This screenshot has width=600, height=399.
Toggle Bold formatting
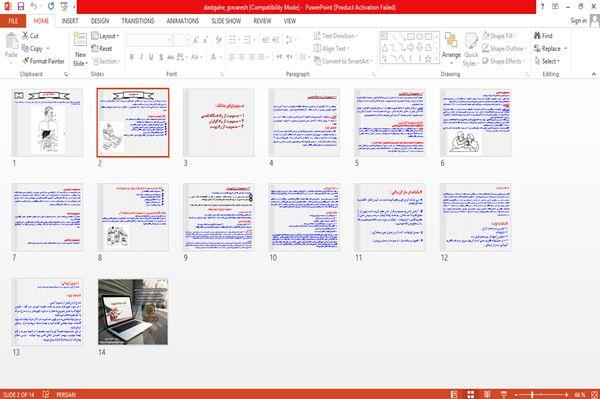pyautogui.click(x=132, y=57)
